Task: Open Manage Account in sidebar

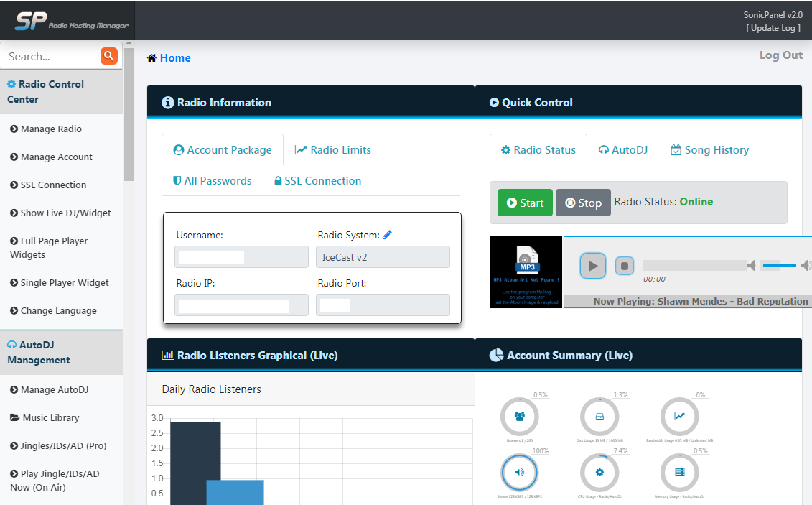Action: [x=51, y=157]
